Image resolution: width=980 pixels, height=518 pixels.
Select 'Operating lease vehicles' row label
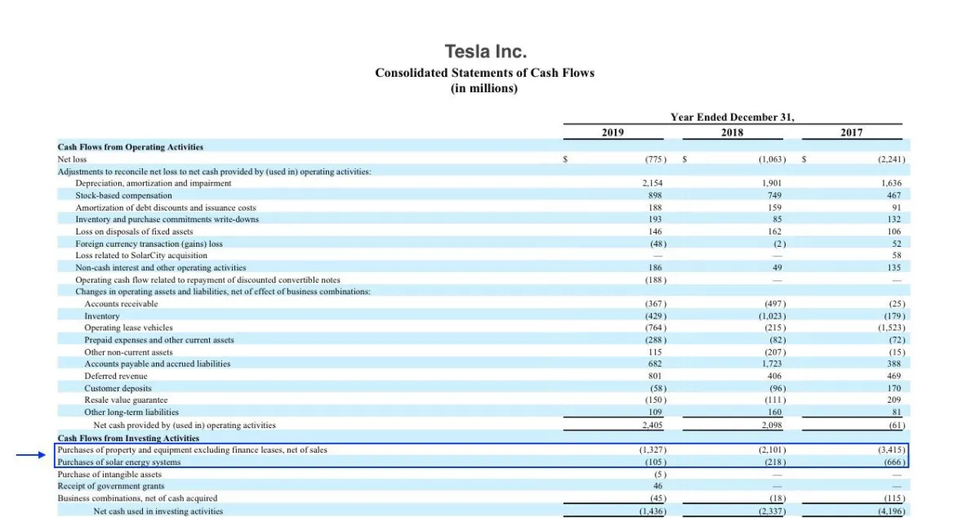click(x=128, y=328)
